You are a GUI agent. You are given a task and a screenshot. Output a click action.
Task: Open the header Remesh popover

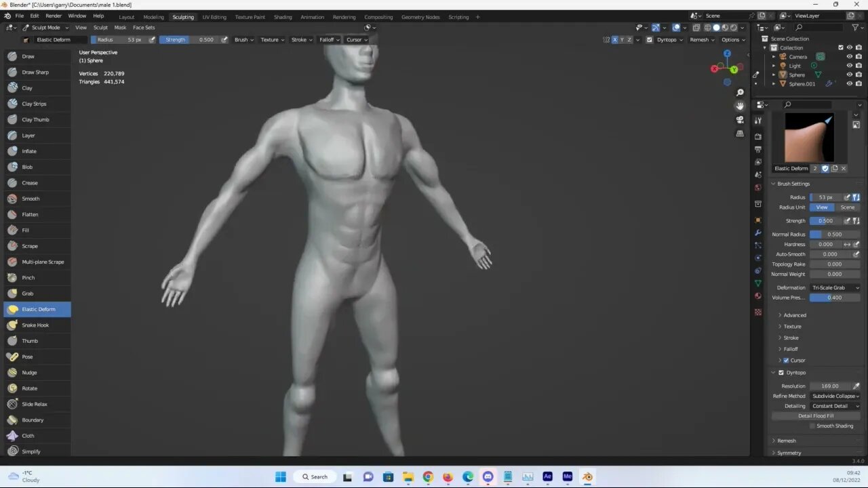pyautogui.click(x=701, y=39)
